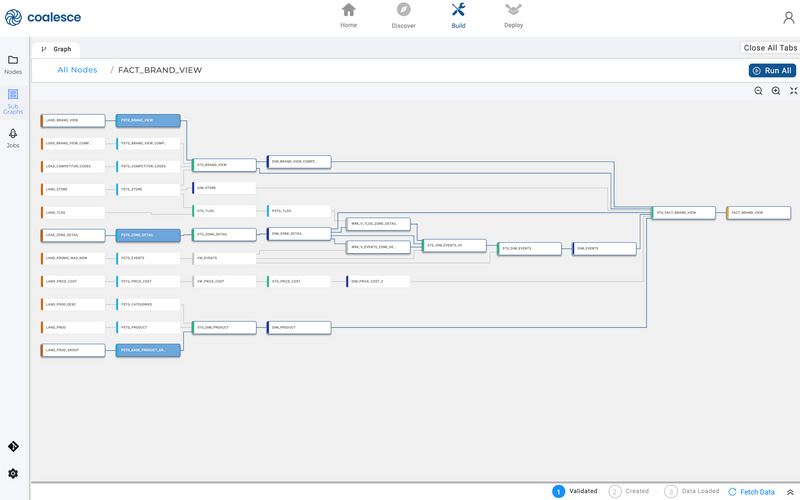Open the Sub Graphs sidebar panel
Image resolution: width=800 pixels, height=500 pixels.
13,101
